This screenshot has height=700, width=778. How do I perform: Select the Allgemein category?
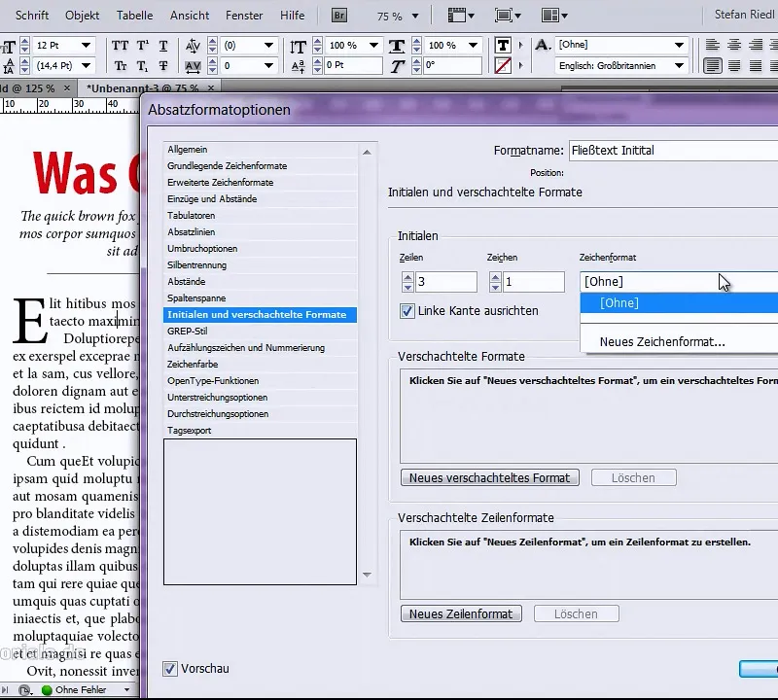[x=260, y=150]
